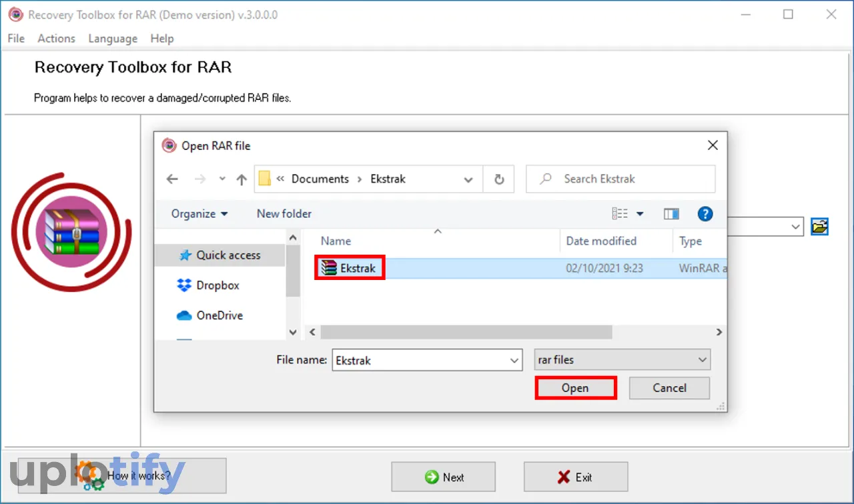
Task: Toggle the preview pane icon
Action: click(671, 214)
